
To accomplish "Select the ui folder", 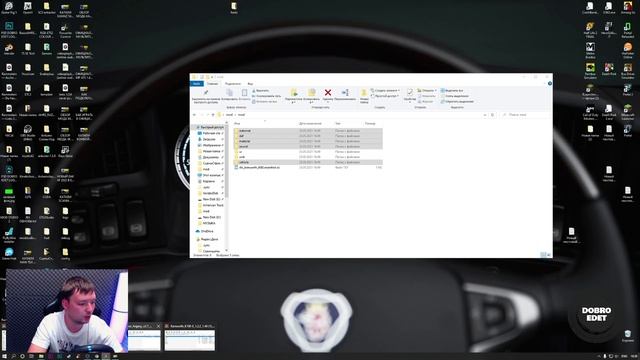I will (x=308, y=152).
